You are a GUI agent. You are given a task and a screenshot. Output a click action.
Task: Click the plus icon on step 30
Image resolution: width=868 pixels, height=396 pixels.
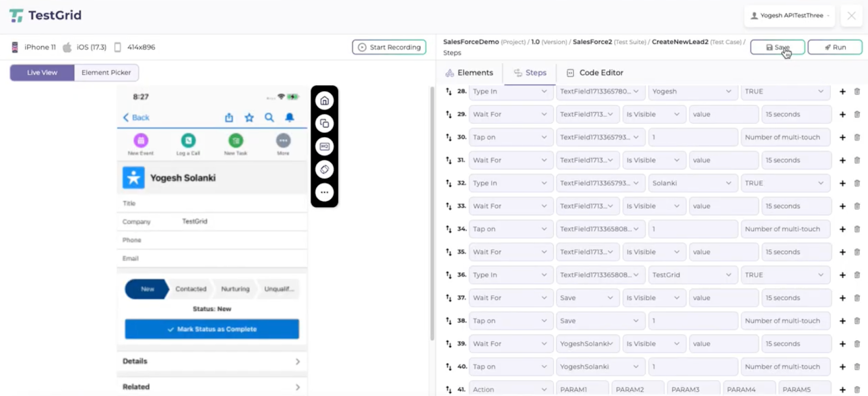(x=843, y=137)
